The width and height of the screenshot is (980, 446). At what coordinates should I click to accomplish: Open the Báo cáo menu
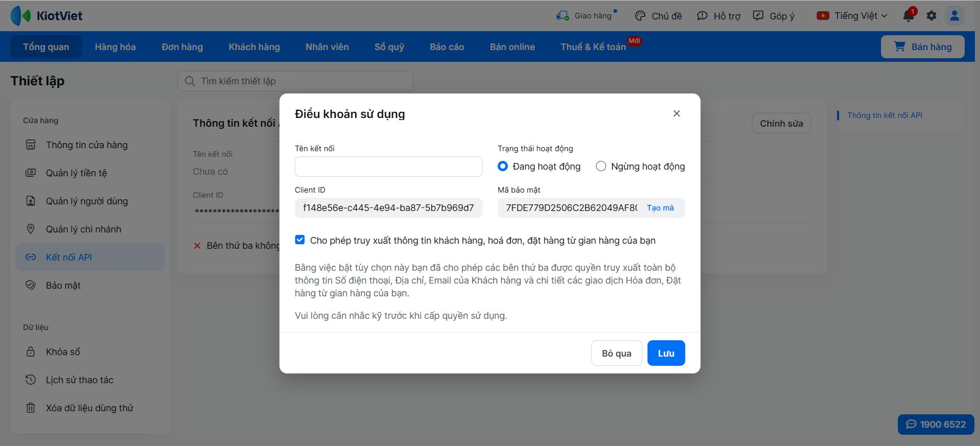tap(447, 47)
